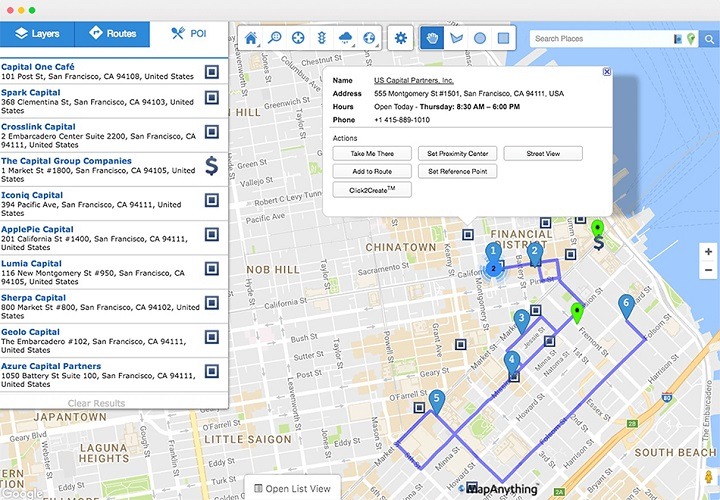Click the Street View pegman icon
The height and width of the screenshot is (500, 720).
click(709, 478)
